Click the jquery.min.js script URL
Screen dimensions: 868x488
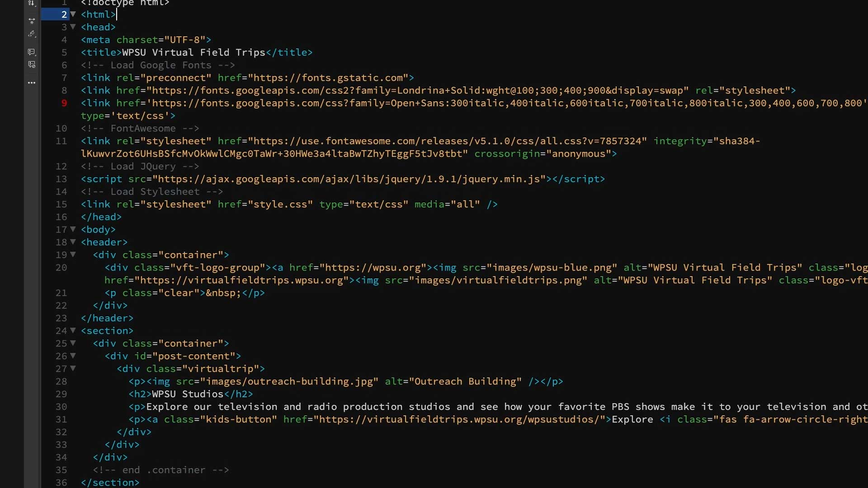point(349,179)
